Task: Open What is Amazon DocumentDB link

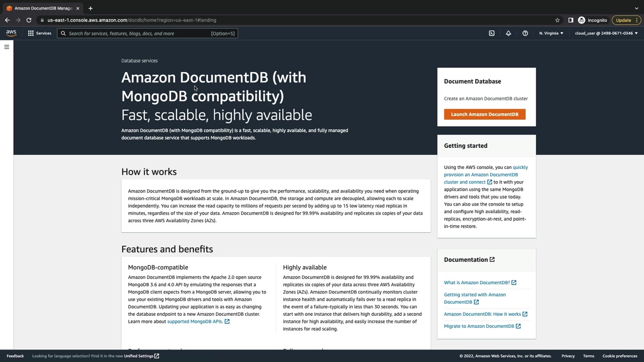Action: [x=480, y=283]
